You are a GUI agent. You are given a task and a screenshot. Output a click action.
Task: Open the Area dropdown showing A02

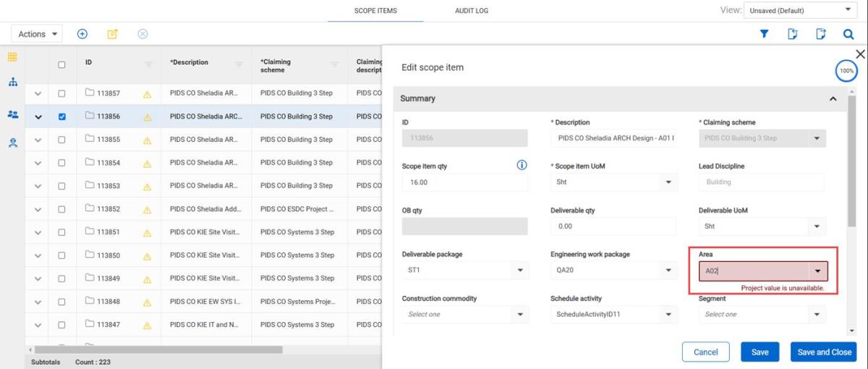(x=817, y=271)
